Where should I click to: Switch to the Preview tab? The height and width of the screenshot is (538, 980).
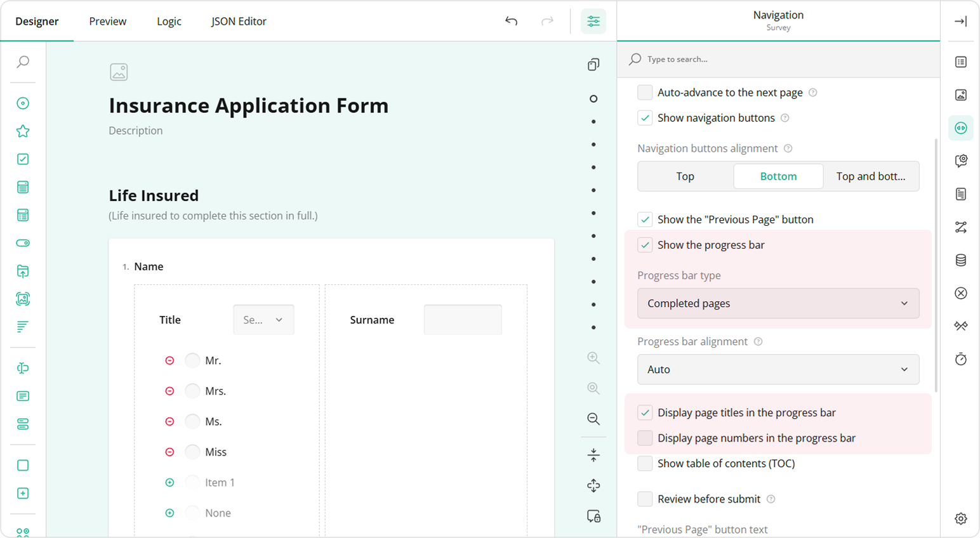[x=107, y=22]
